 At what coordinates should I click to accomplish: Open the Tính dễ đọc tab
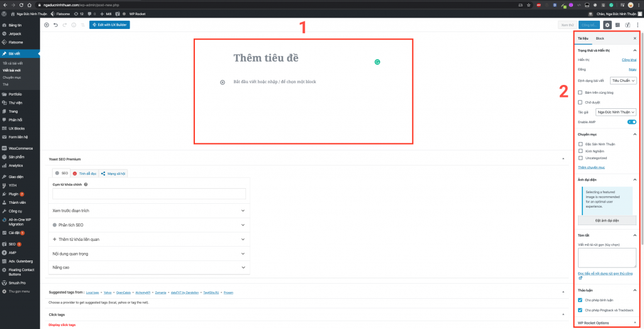pyautogui.click(x=85, y=174)
